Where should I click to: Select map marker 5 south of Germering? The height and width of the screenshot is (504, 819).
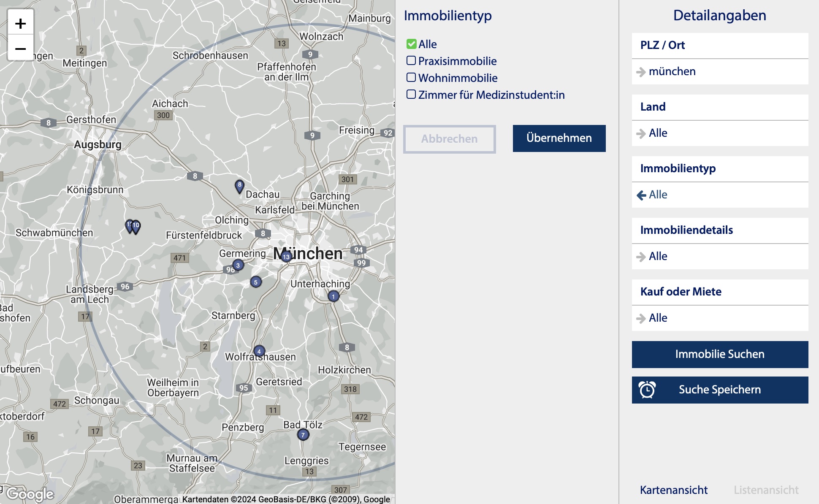[255, 282]
